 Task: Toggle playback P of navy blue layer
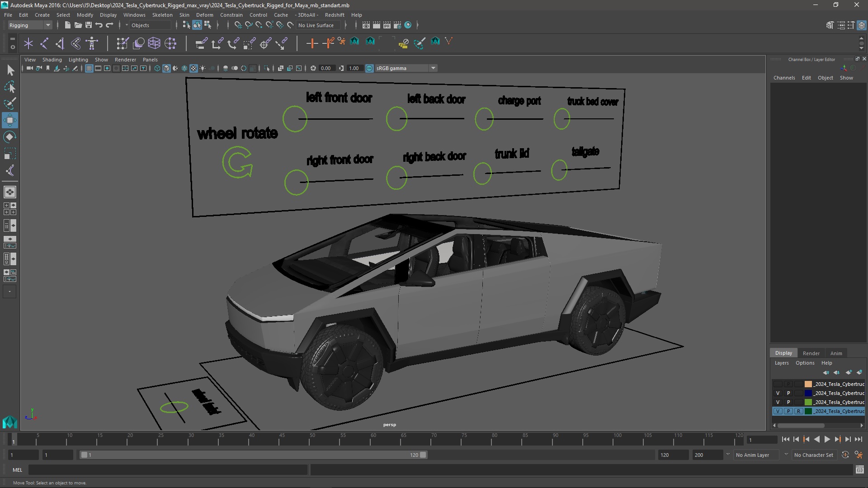click(788, 393)
